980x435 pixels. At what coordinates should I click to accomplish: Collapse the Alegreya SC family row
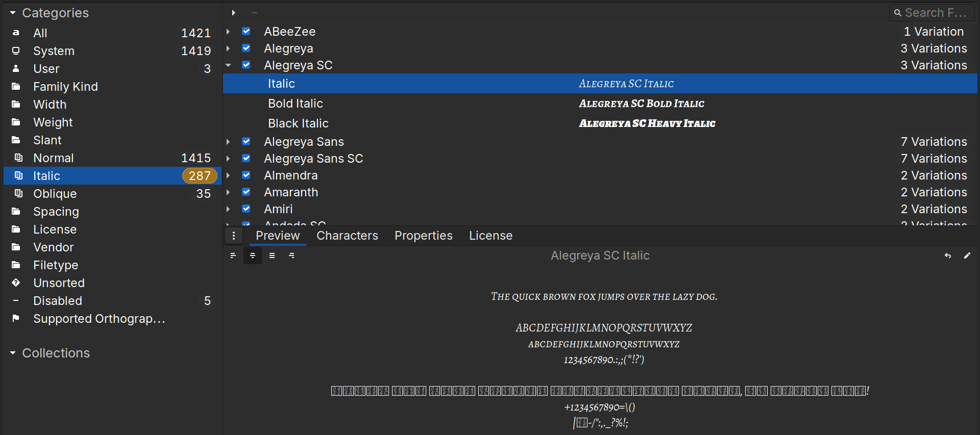click(x=228, y=65)
